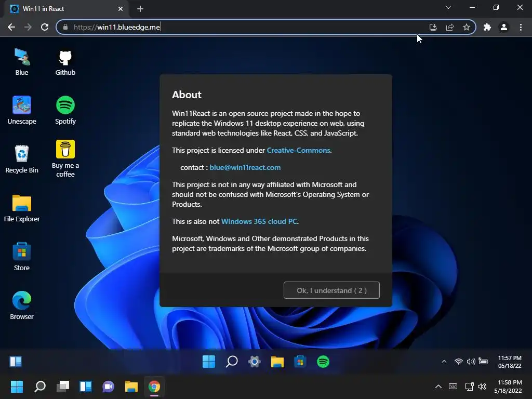Image resolution: width=532 pixels, height=399 pixels.
Task: Open a new Chrome tab
Action: (x=140, y=9)
